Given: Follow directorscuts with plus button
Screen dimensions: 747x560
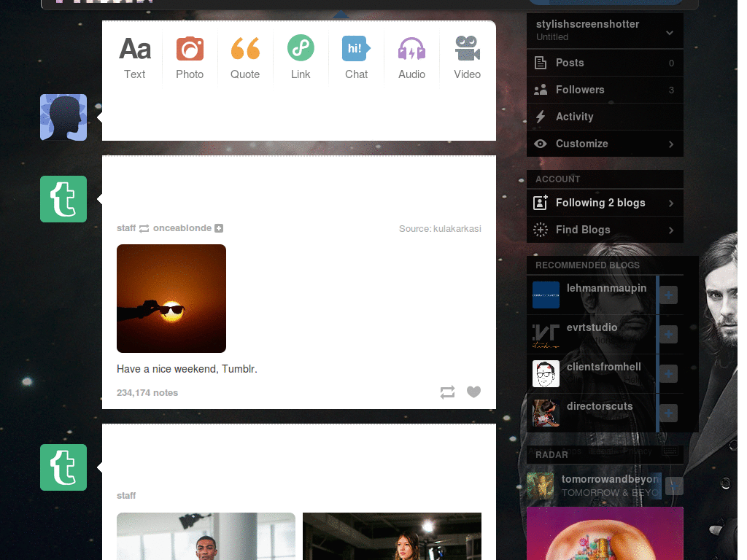Looking at the screenshot, I should (668, 413).
